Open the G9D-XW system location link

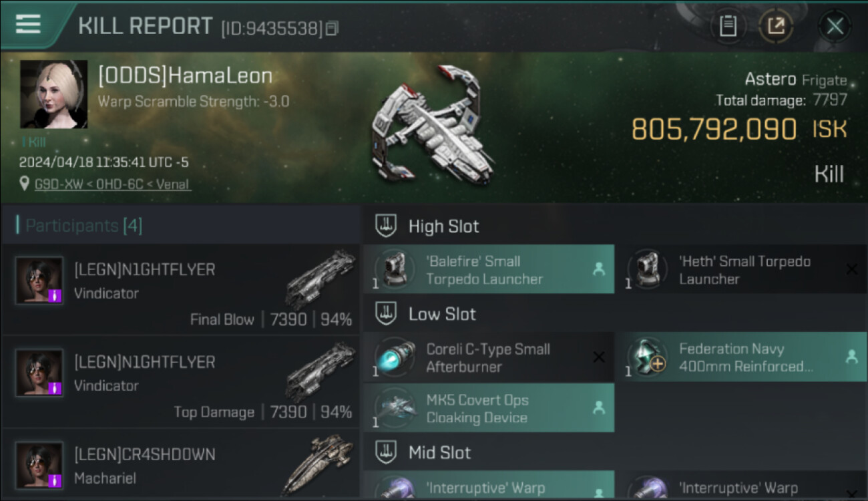(x=113, y=184)
